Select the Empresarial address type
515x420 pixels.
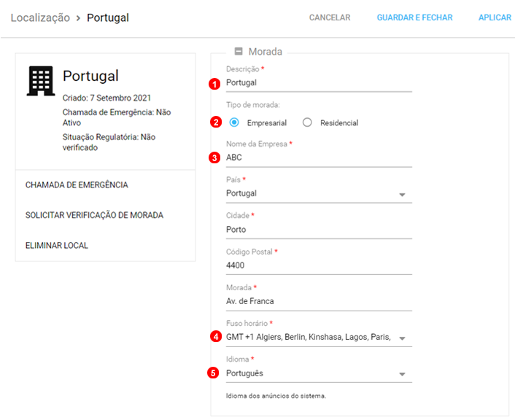pyautogui.click(x=234, y=122)
